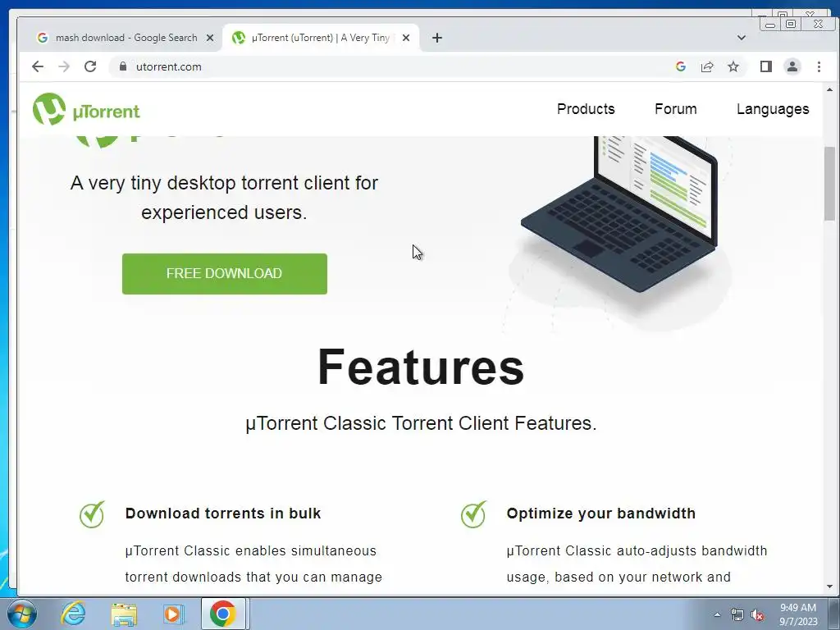
Task: Reload the page with the refresh icon
Action: 90,66
